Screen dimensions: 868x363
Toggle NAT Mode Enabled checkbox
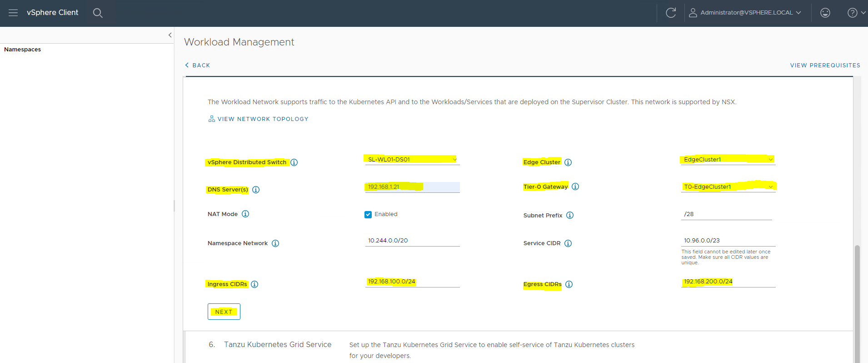coord(368,214)
